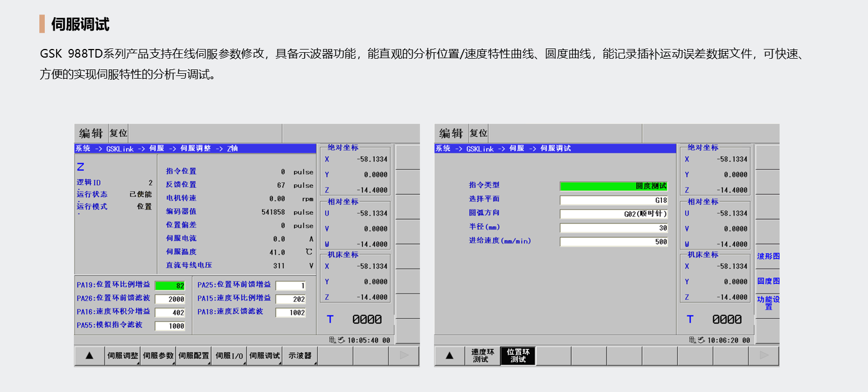Open the 波形图 waveform side button
Screen dimensions: 868x392
pyautogui.click(x=768, y=256)
